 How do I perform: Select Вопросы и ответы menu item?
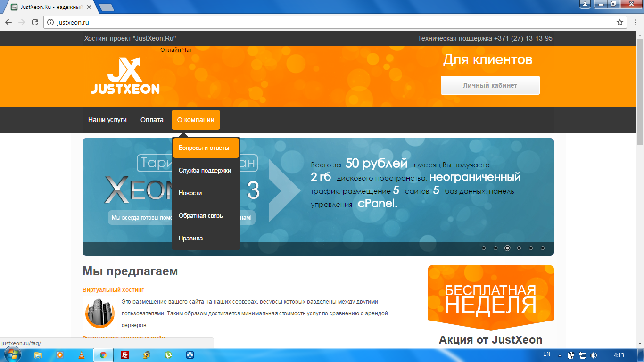click(206, 148)
